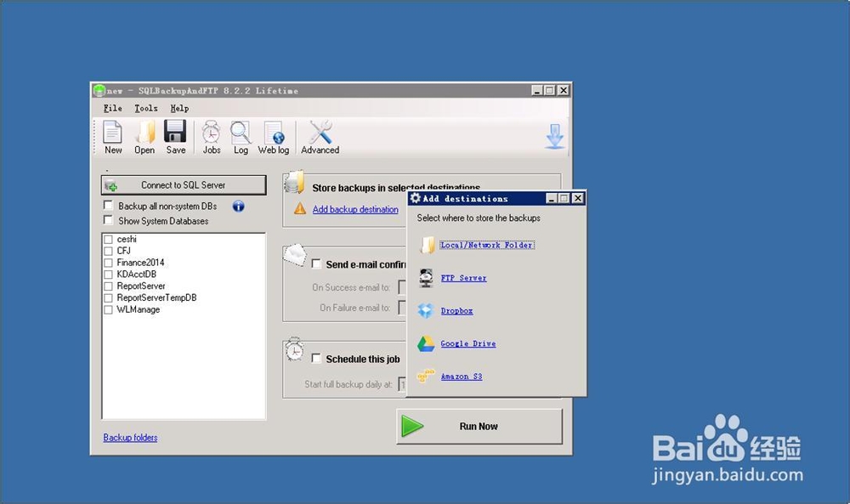The width and height of the screenshot is (850, 504).
Task: Click the blue download arrow icon
Action: (554, 136)
